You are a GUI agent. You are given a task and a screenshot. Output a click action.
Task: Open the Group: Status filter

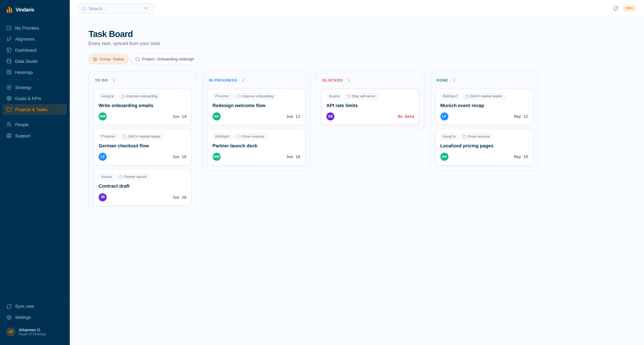[109, 59]
